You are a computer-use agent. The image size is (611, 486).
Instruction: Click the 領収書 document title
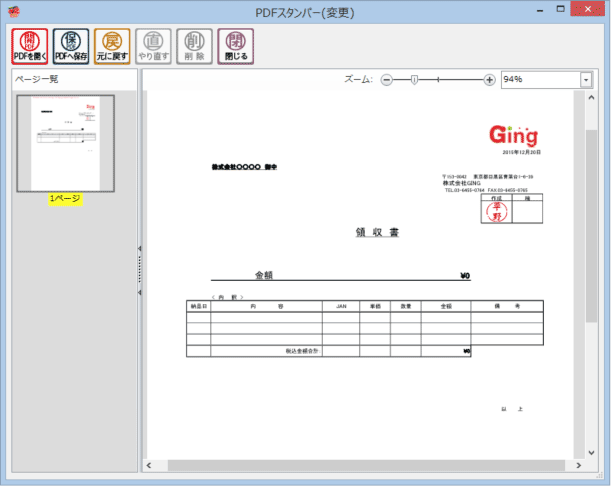tap(377, 233)
